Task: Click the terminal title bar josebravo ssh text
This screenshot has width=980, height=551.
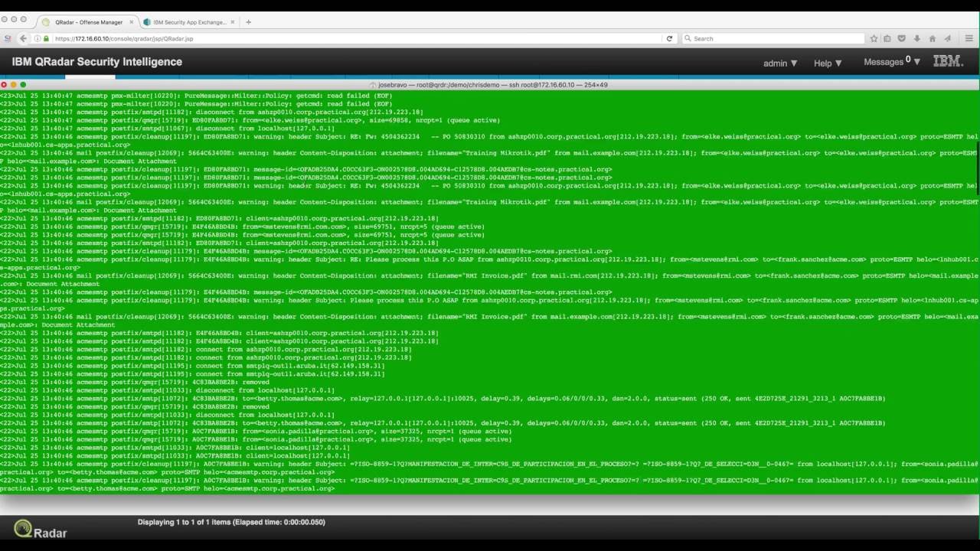Action: point(493,85)
